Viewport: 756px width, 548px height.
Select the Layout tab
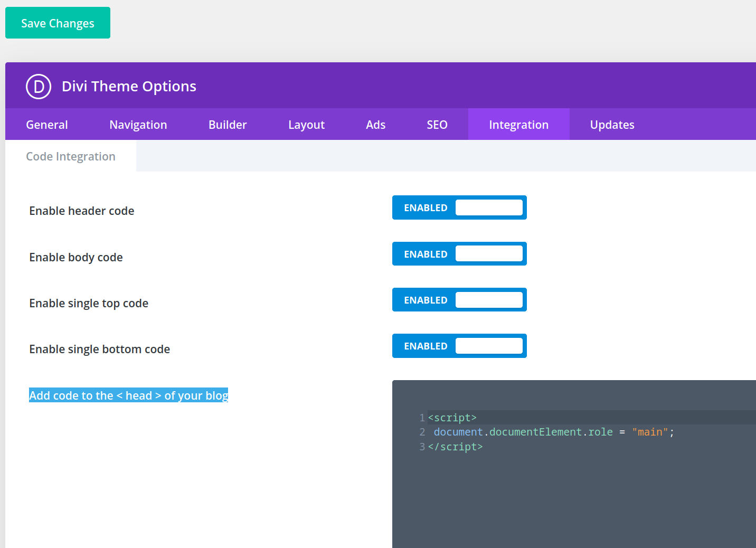point(306,125)
